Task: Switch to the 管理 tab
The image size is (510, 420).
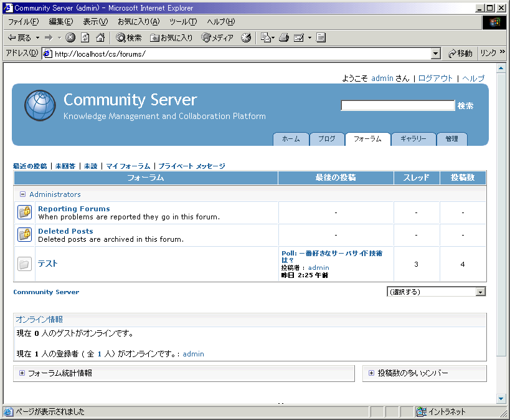Action: tap(452, 139)
